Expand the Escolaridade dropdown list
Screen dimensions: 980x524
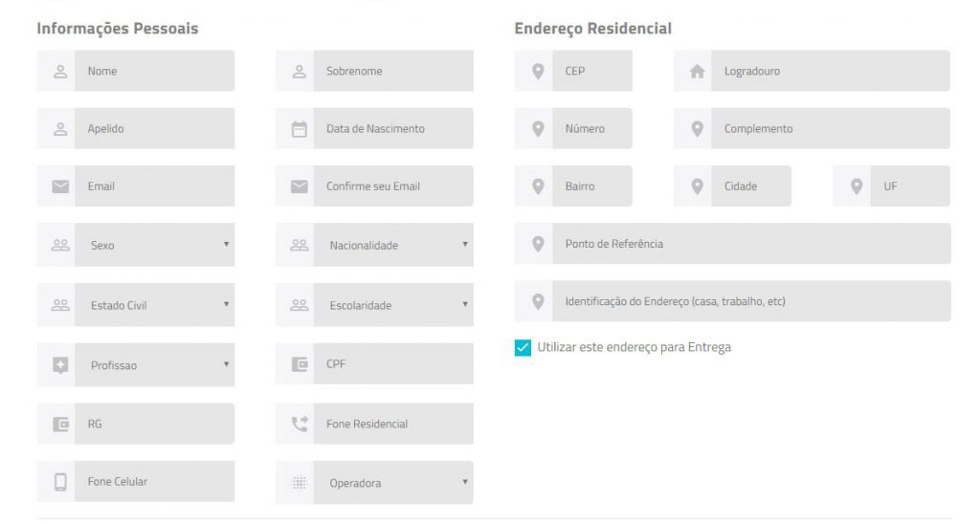(393, 306)
